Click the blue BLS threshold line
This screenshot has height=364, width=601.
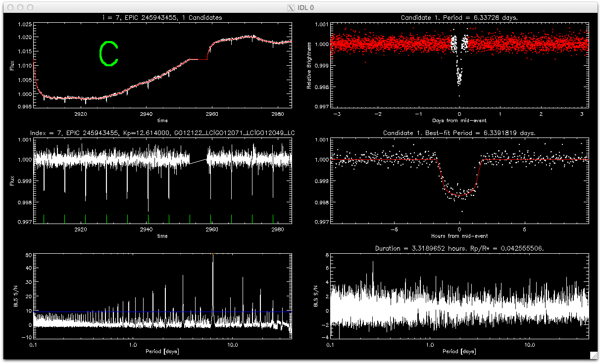click(x=149, y=312)
